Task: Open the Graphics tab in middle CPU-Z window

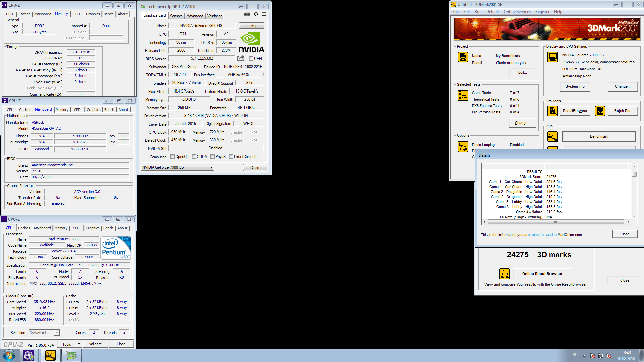Action: click(x=93, y=110)
